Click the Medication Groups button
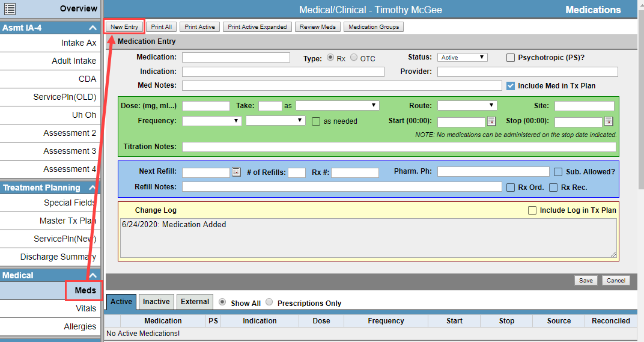The image size is (644, 342). click(374, 26)
